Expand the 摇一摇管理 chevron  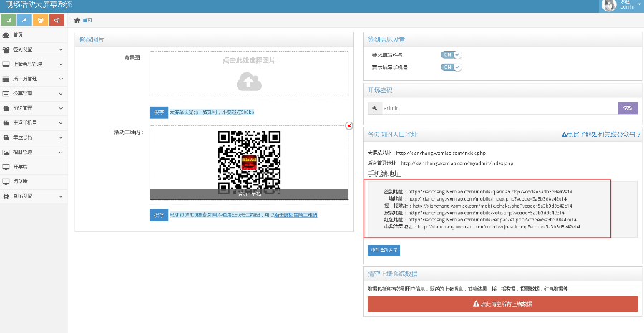pyautogui.click(x=61, y=79)
